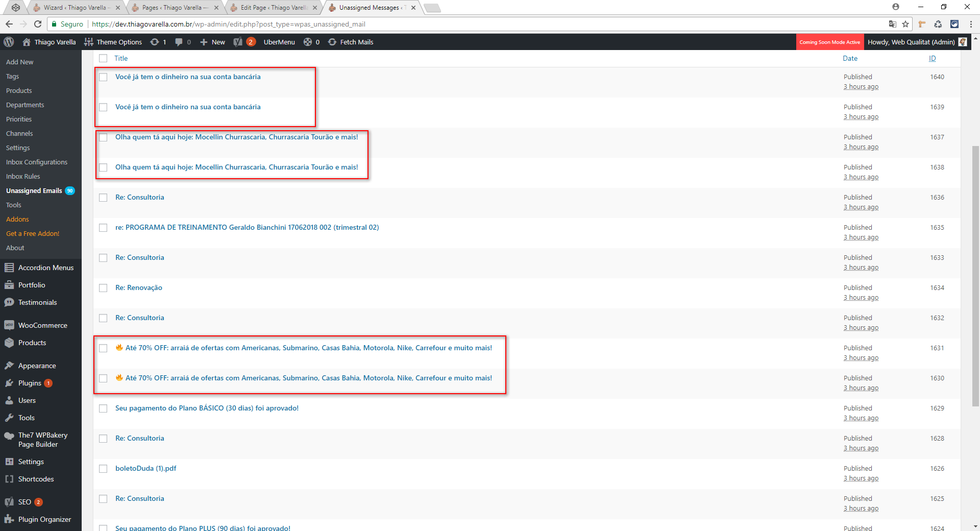This screenshot has height=531, width=980.
Task: Tick the checkbox for boletoDuda (1).pdf
Action: click(x=103, y=469)
